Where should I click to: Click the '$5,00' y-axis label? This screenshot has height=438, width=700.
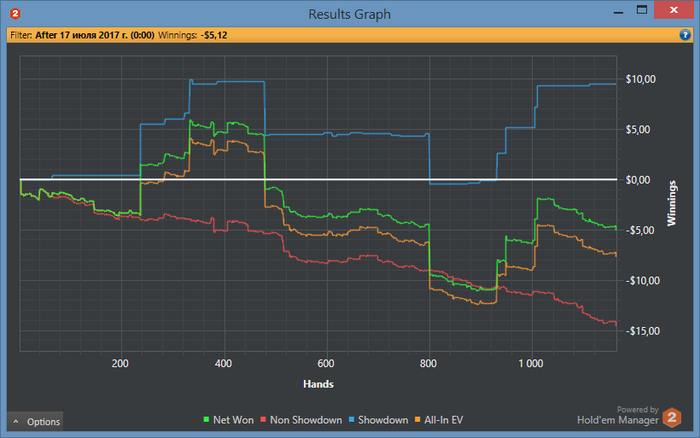pos(638,129)
